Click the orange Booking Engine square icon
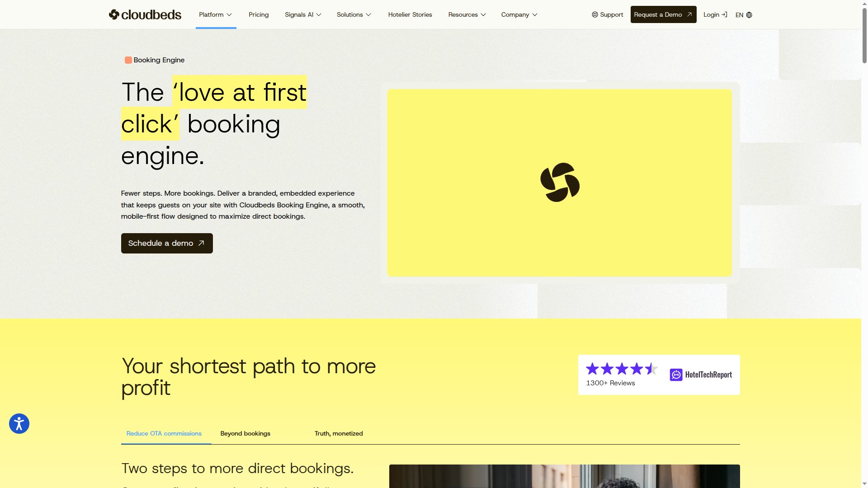868x488 pixels. click(x=128, y=60)
